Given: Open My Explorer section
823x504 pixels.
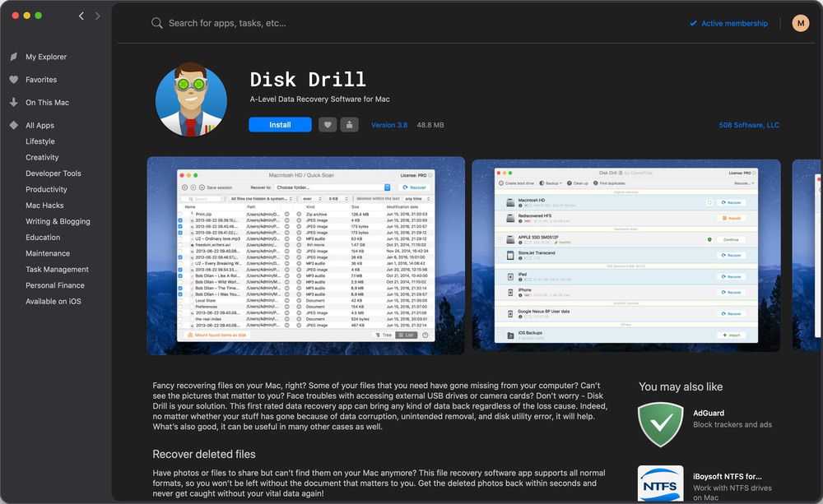Looking at the screenshot, I should tap(46, 57).
